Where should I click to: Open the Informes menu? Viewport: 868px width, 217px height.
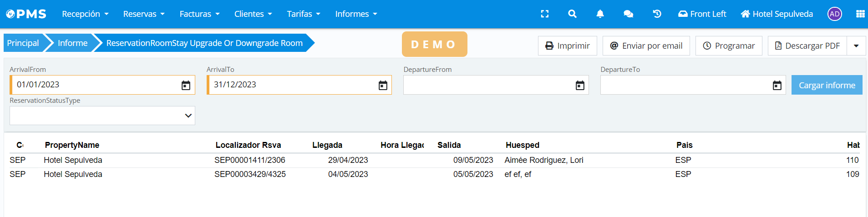click(356, 14)
